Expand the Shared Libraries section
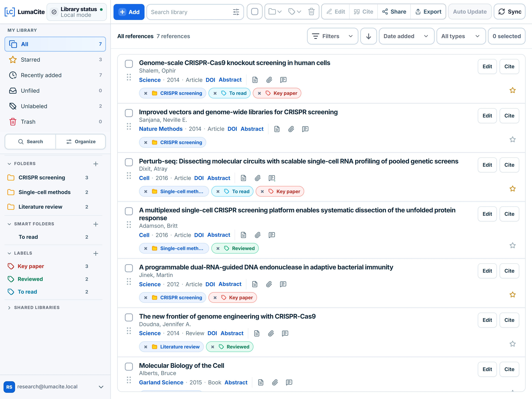 (34, 308)
